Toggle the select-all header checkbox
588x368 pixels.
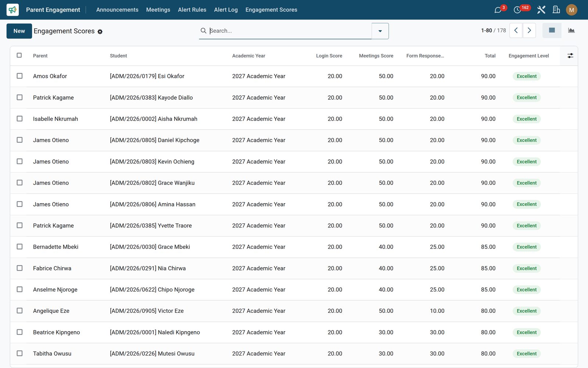click(x=19, y=55)
